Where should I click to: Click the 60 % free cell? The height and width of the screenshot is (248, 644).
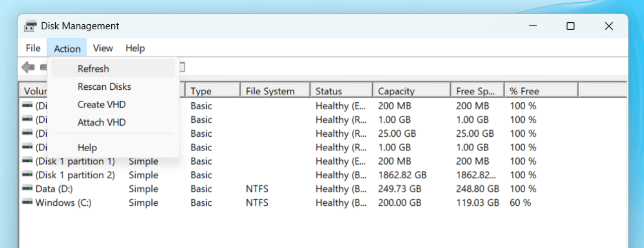(x=520, y=203)
